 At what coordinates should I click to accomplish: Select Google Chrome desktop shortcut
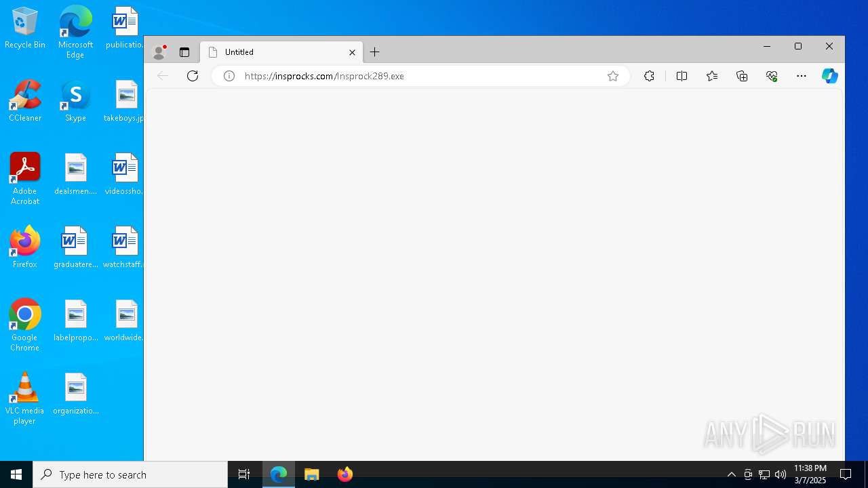(25, 325)
